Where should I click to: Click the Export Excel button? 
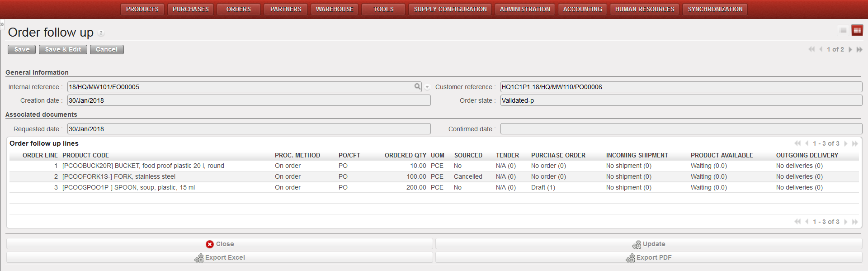[220, 257]
